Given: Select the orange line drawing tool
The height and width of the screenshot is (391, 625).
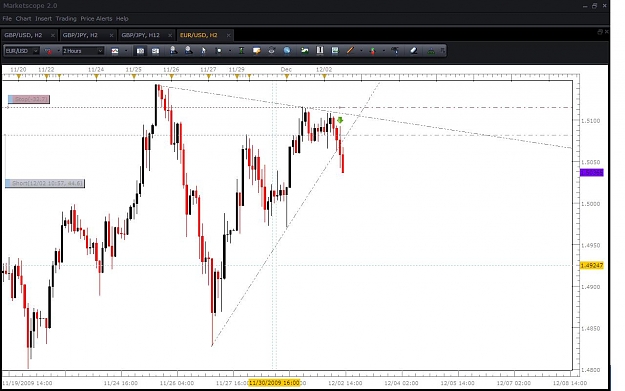Looking at the screenshot, I should click(x=350, y=51).
